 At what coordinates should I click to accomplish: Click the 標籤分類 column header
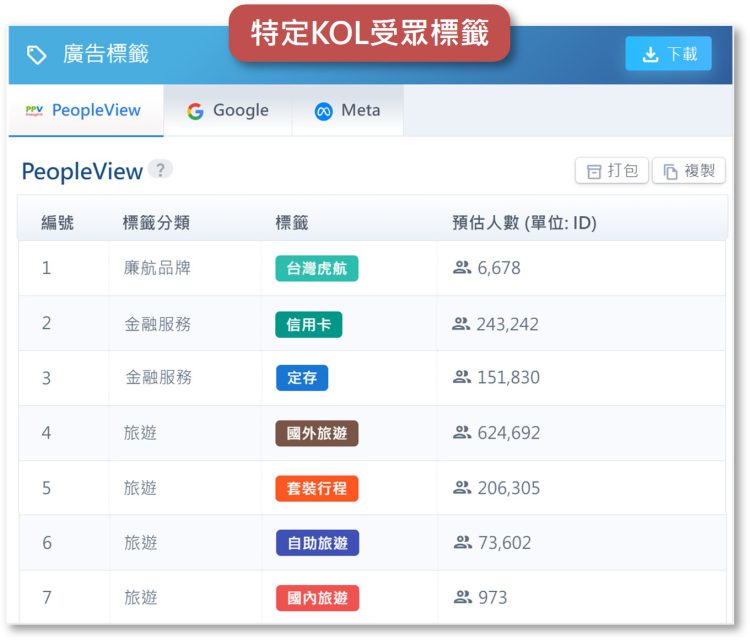[156, 222]
